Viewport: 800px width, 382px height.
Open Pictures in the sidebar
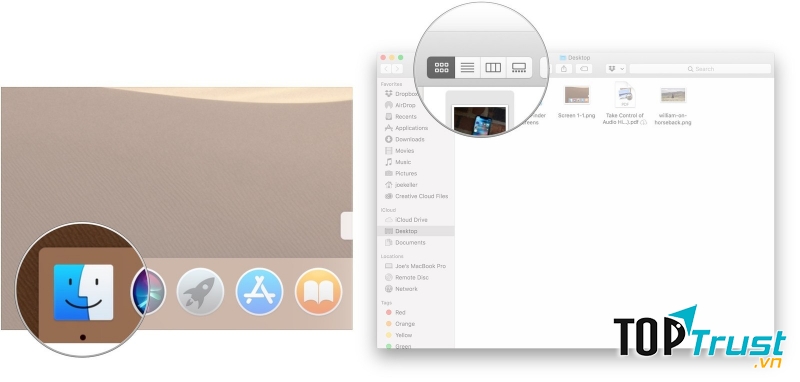coord(401,173)
